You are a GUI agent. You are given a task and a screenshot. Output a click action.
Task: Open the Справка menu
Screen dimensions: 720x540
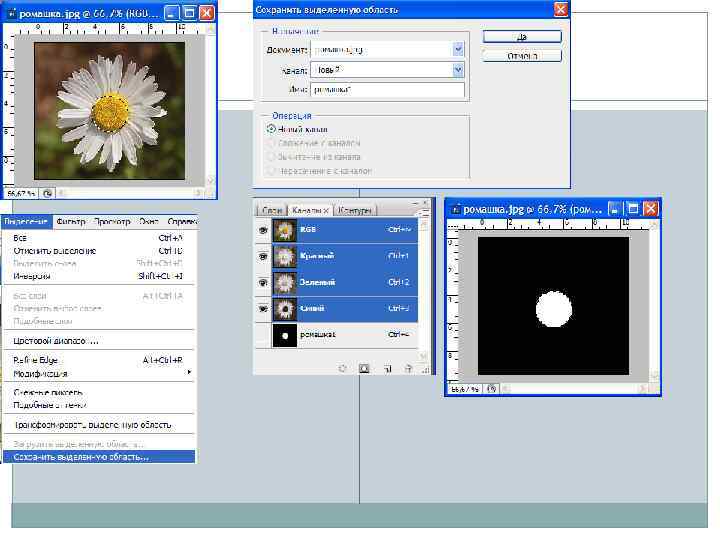182,221
